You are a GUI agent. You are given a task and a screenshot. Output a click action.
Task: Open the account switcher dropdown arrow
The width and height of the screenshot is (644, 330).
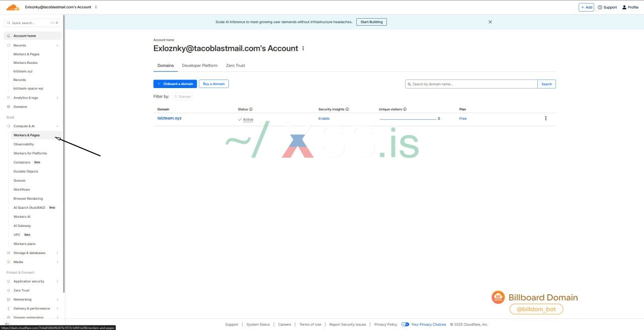click(96, 7)
